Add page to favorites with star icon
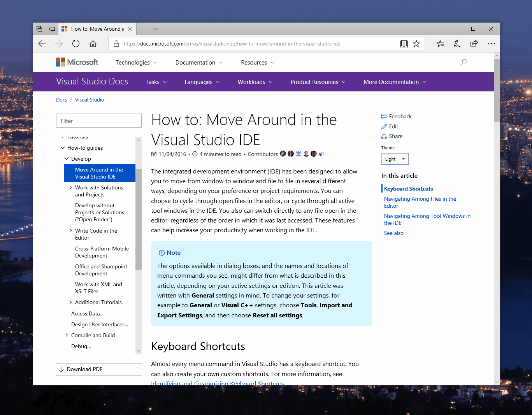The width and height of the screenshot is (532, 415). tap(416, 44)
